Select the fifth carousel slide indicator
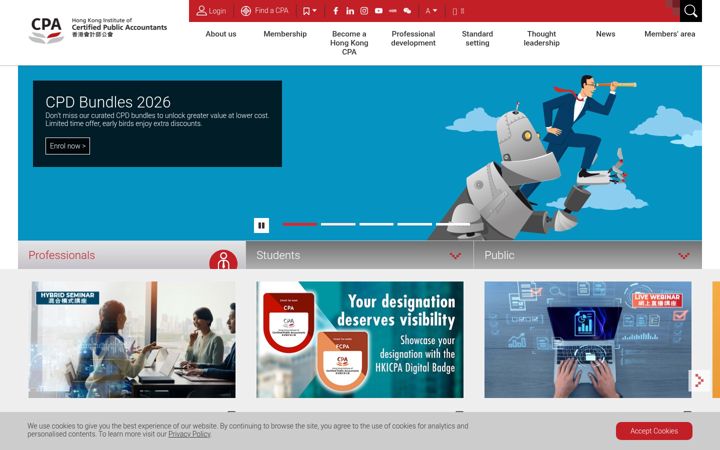The height and width of the screenshot is (450, 720). pyautogui.click(x=453, y=225)
